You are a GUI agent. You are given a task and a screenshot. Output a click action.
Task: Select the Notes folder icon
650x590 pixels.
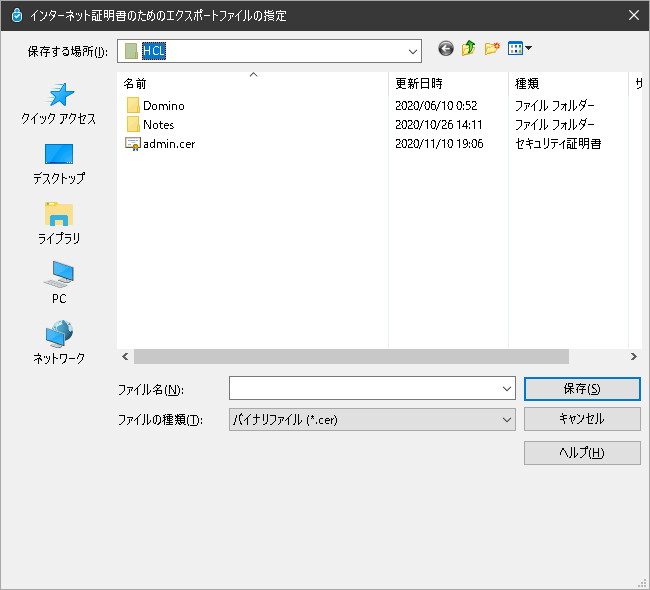pos(133,124)
